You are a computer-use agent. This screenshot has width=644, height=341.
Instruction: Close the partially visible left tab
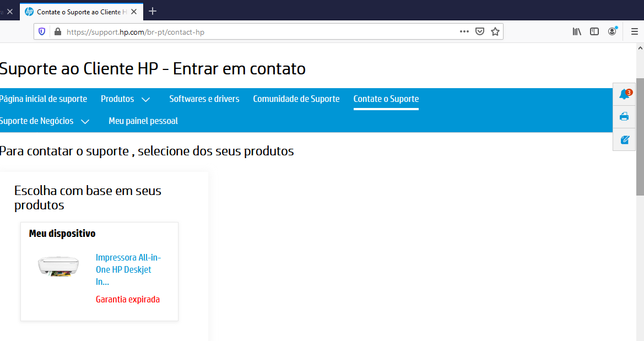[x=10, y=12]
